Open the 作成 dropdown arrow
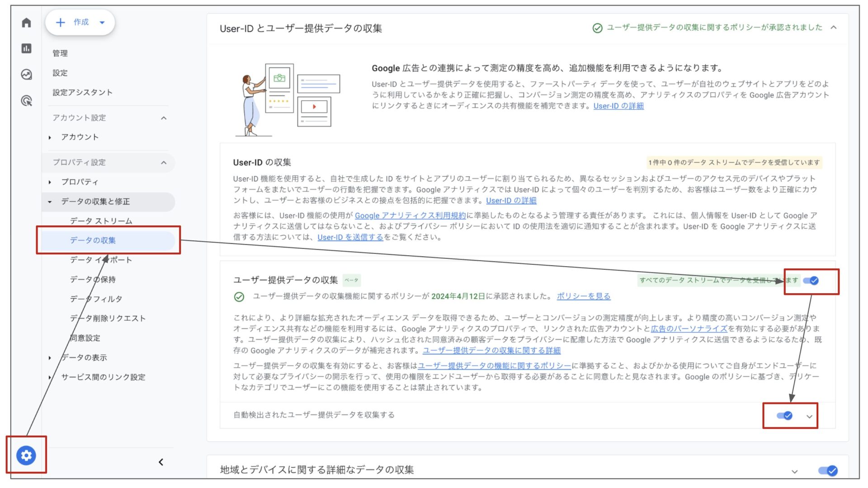Screen dimensions: 868x488 point(102,22)
